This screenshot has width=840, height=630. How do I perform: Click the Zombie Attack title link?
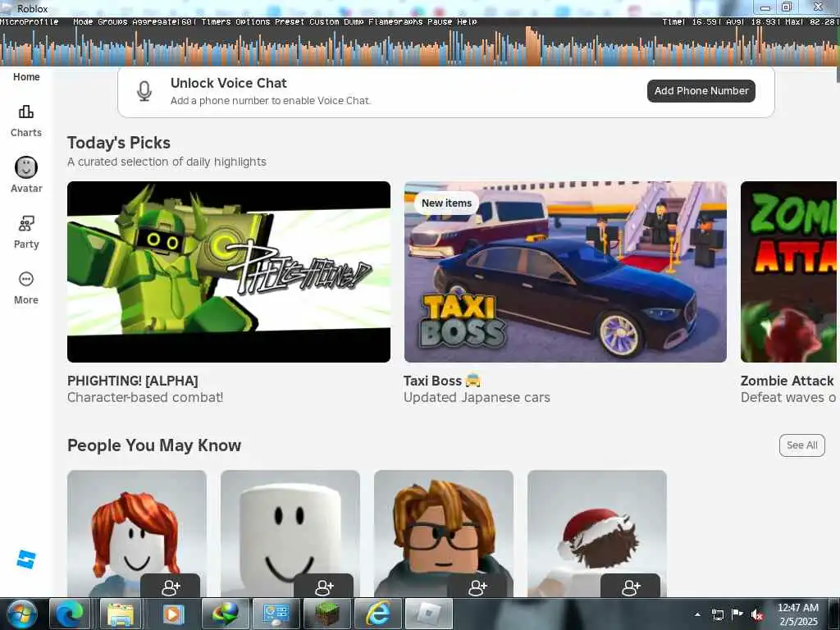(787, 381)
